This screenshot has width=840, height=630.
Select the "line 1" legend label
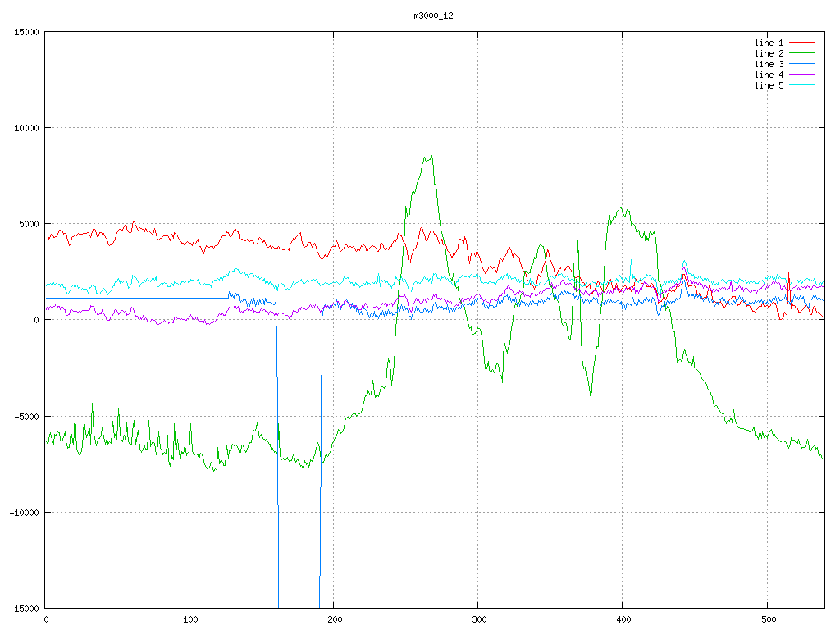(x=769, y=43)
